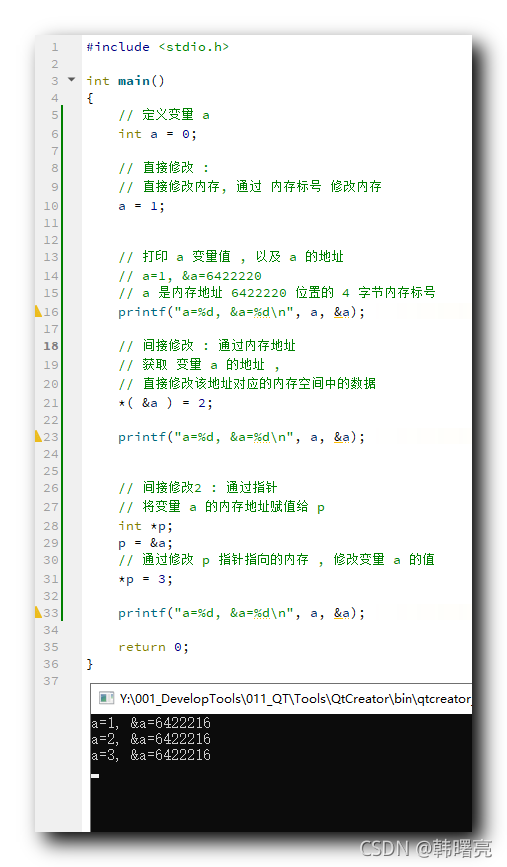
Task: Click console output 'a=1, &a=6422216'
Action: [x=151, y=723]
